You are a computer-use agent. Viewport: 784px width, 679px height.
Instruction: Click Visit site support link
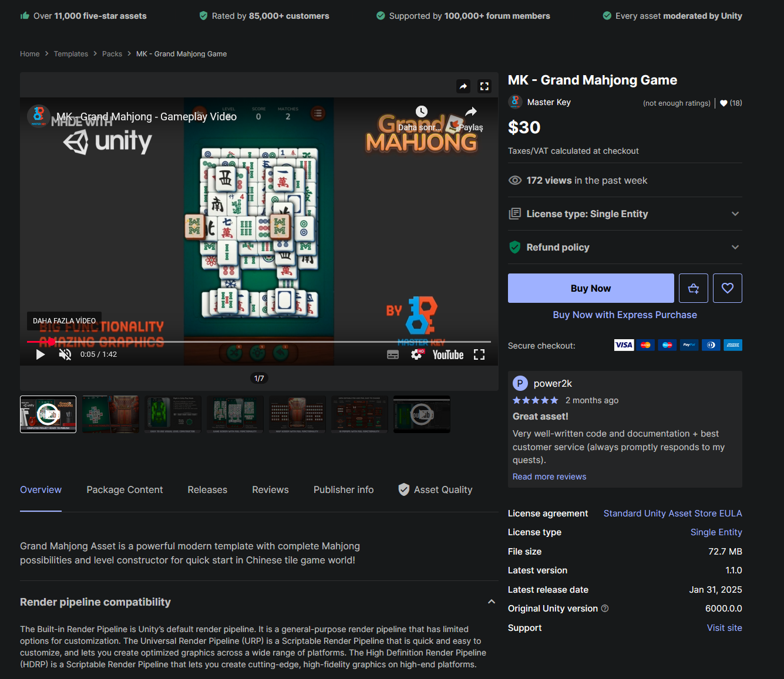725,628
